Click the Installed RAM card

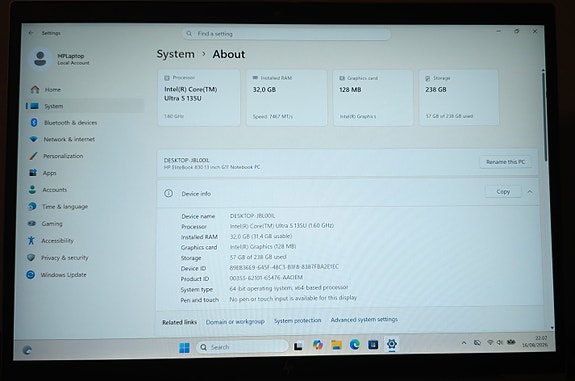(286, 98)
